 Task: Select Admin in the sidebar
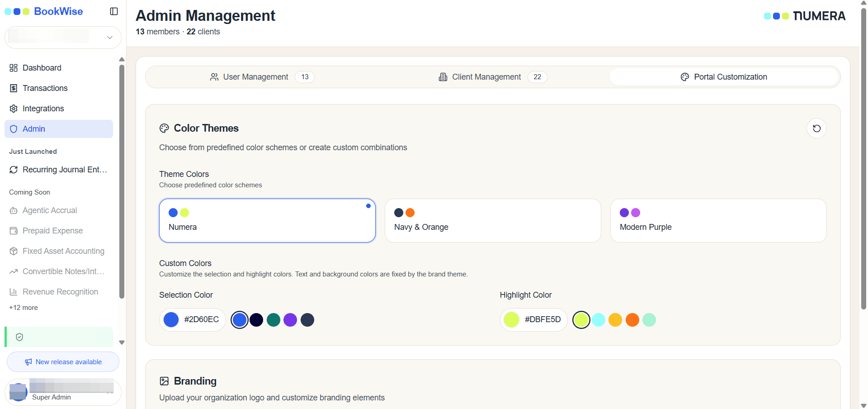click(59, 129)
